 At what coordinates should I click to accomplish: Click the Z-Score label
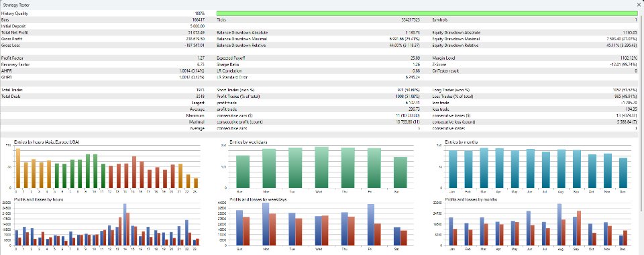[x=439, y=64]
